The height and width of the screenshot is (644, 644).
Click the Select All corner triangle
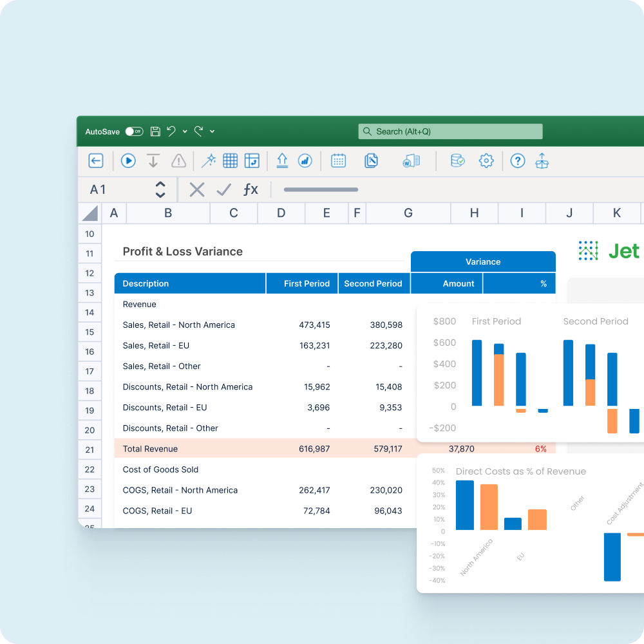90,213
